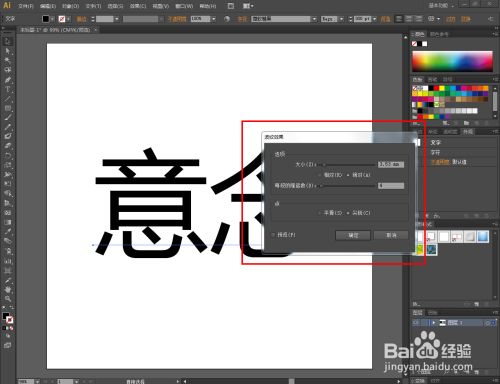The width and height of the screenshot is (500, 384).
Task: Click the align text center icon
Action: pyautogui.click(x=409, y=19)
